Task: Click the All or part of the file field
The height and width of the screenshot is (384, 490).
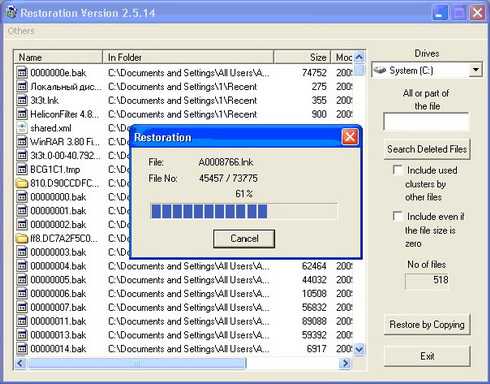Action: point(426,122)
